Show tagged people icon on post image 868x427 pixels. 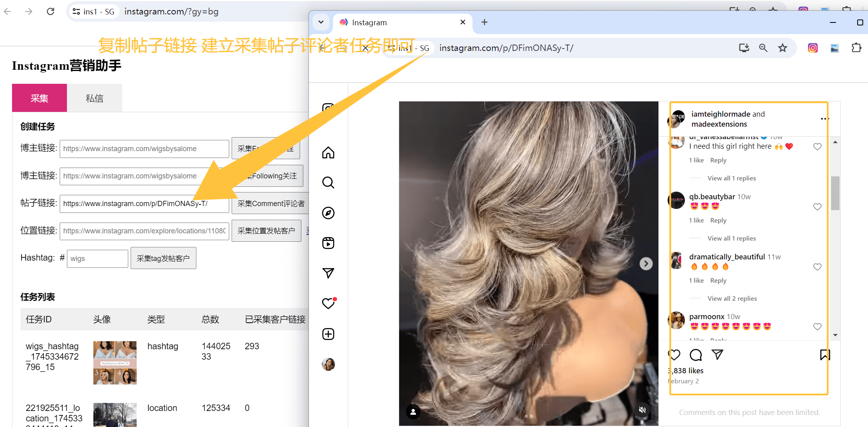[x=413, y=411]
